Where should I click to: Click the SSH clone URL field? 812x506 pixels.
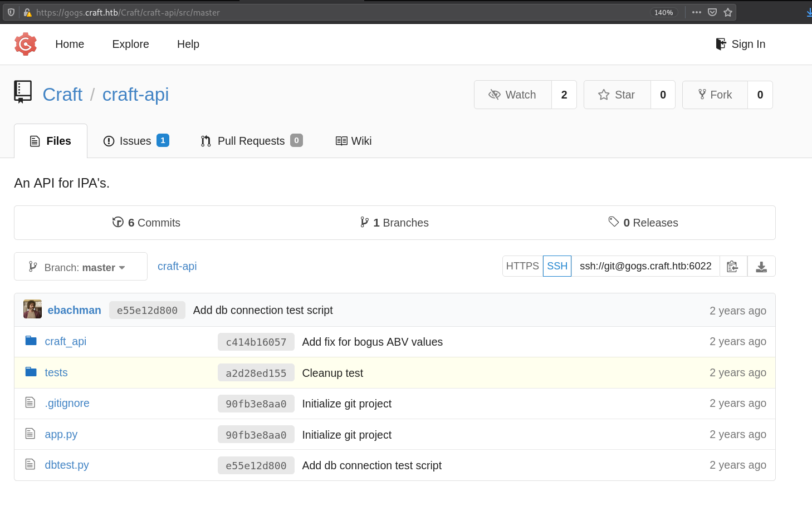[645, 266]
